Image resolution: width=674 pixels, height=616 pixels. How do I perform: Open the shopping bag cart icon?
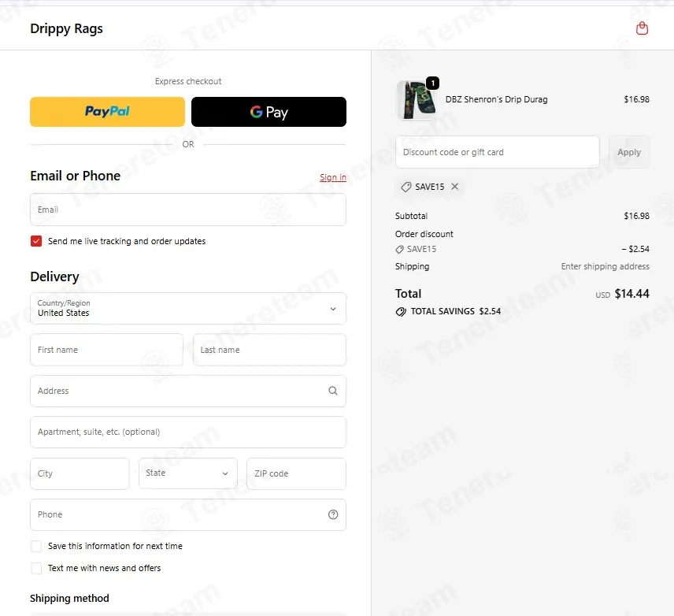(642, 28)
